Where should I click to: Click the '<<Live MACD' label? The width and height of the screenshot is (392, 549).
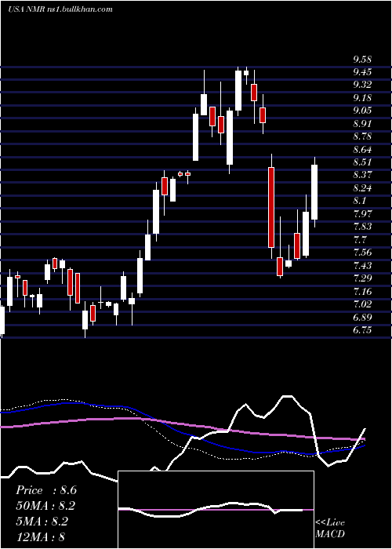(x=330, y=528)
